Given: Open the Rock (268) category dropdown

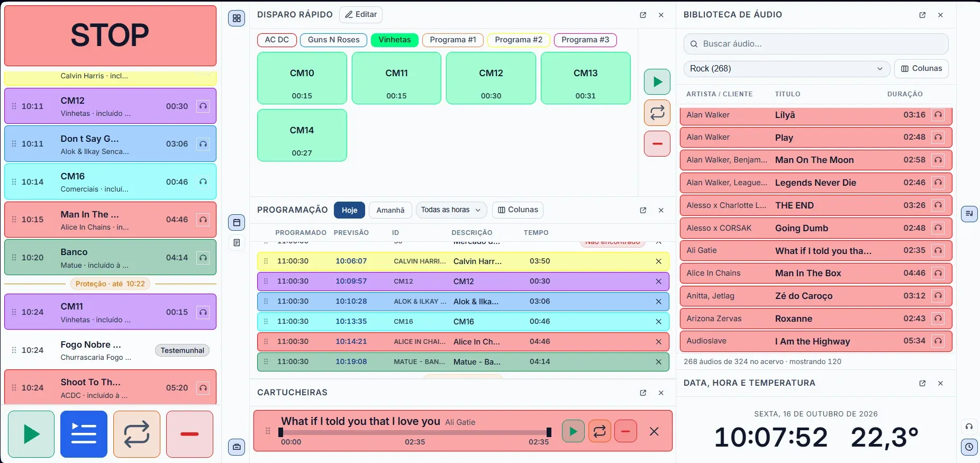Looking at the screenshot, I should point(786,69).
